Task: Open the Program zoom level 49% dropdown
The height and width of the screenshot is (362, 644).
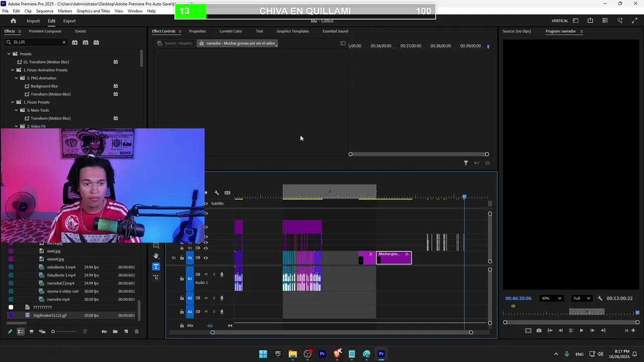Action: tap(551, 298)
